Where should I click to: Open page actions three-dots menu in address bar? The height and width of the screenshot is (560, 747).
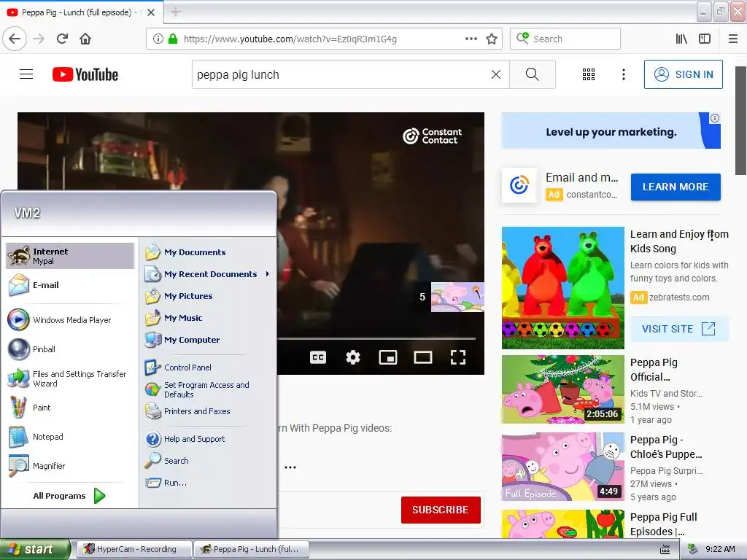coord(471,39)
